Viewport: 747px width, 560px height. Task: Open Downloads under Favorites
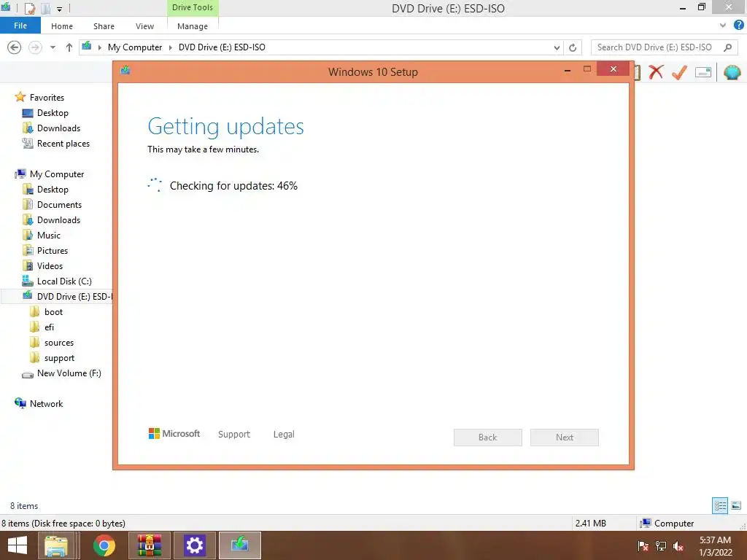click(x=58, y=128)
